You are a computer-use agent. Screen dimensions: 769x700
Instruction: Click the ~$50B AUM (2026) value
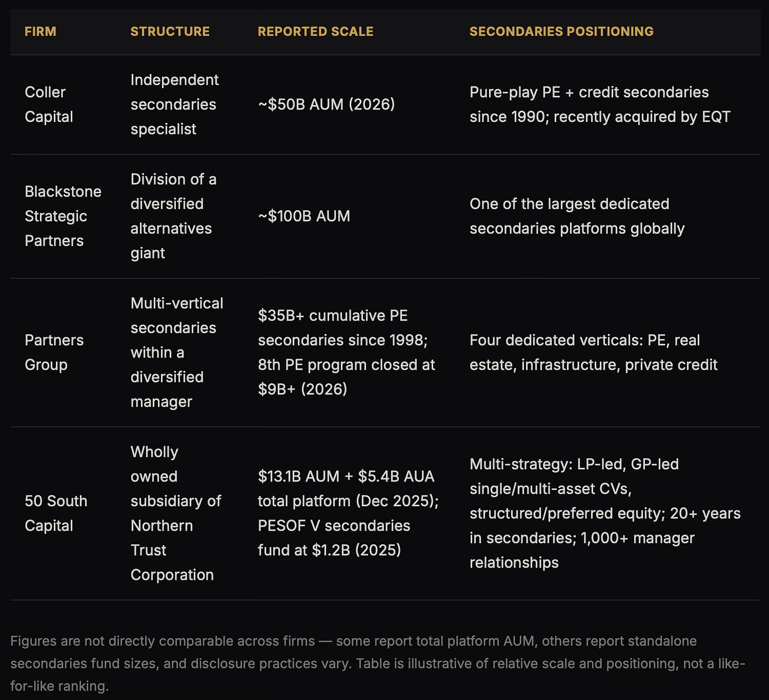(x=326, y=105)
